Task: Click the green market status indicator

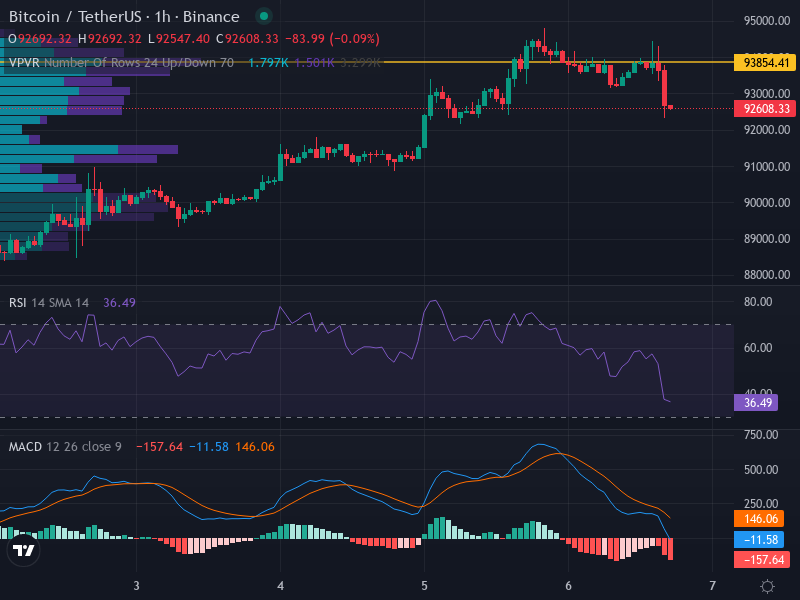Action: tap(263, 17)
